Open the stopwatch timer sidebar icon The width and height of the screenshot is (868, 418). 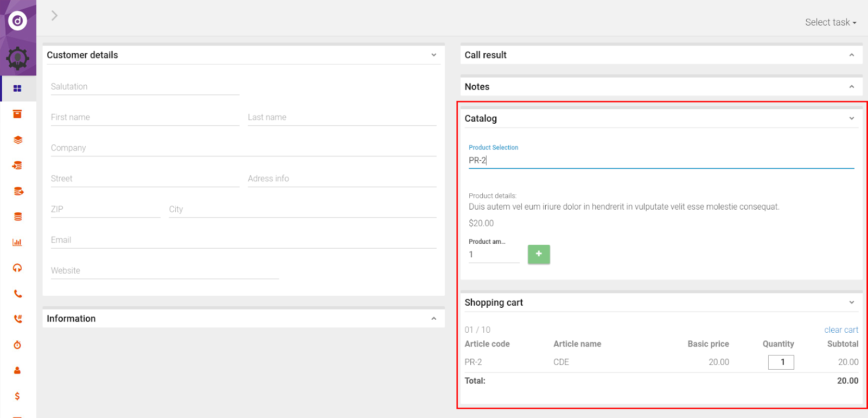(x=17, y=345)
